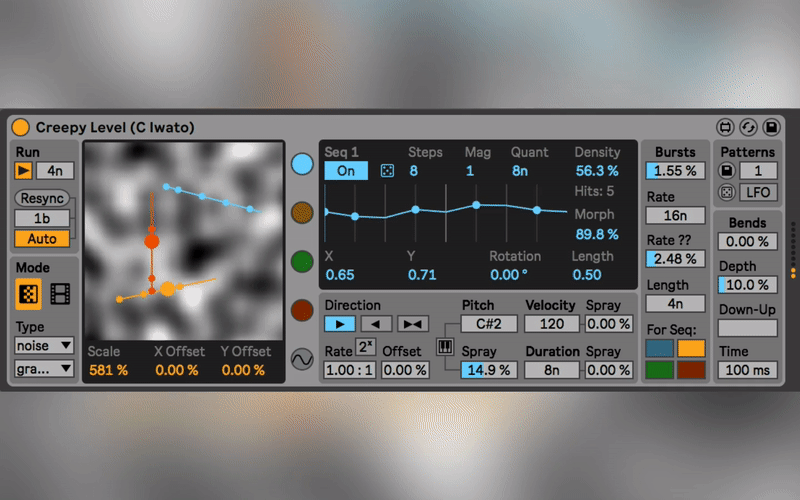Viewport: 800px width, 500px height.
Task: Open the second Type dropdown below noise
Action: [x=45, y=369]
